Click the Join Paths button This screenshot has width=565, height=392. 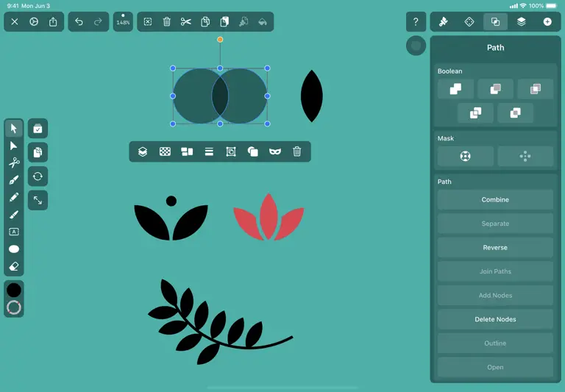pyautogui.click(x=495, y=271)
